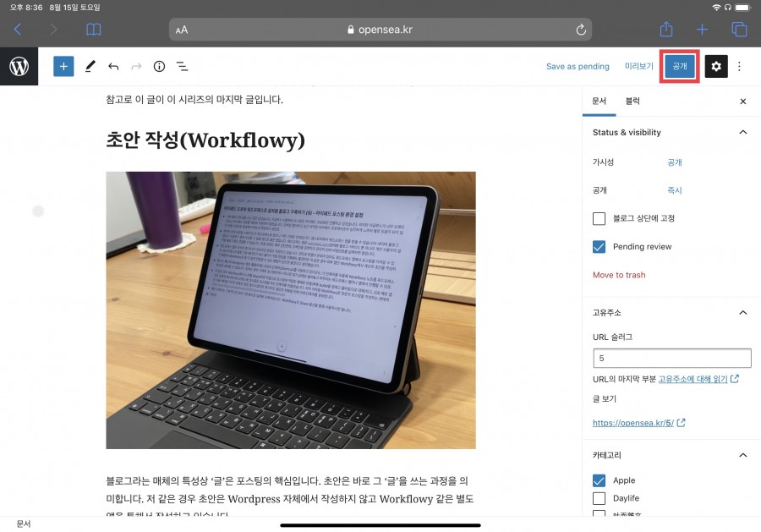
Task: Switch to the 블럭 tab
Action: point(632,101)
